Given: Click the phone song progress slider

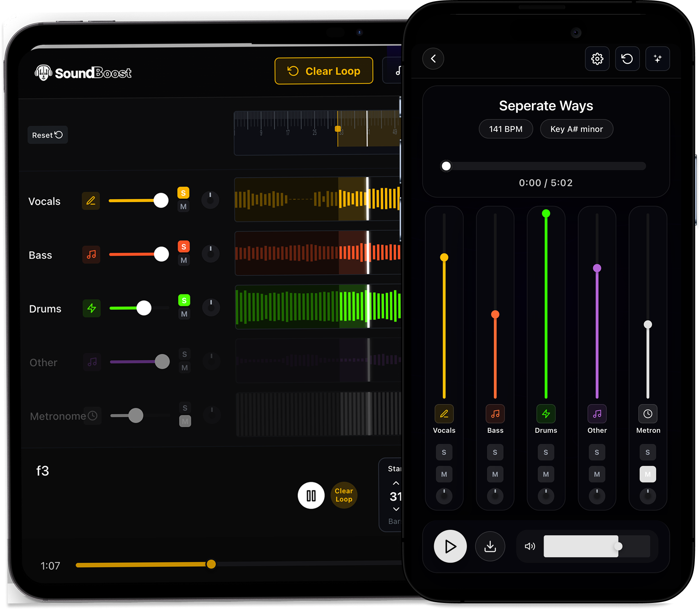Looking at the screenshot, I should click(544, 166).
